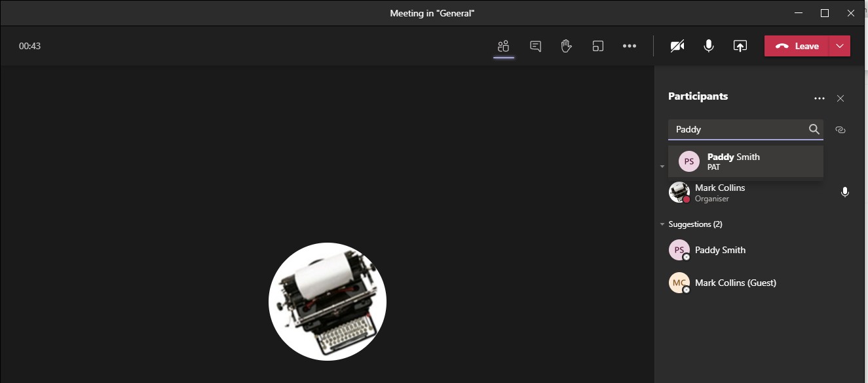Collapse the in-meeting participants section arrow

662,167
